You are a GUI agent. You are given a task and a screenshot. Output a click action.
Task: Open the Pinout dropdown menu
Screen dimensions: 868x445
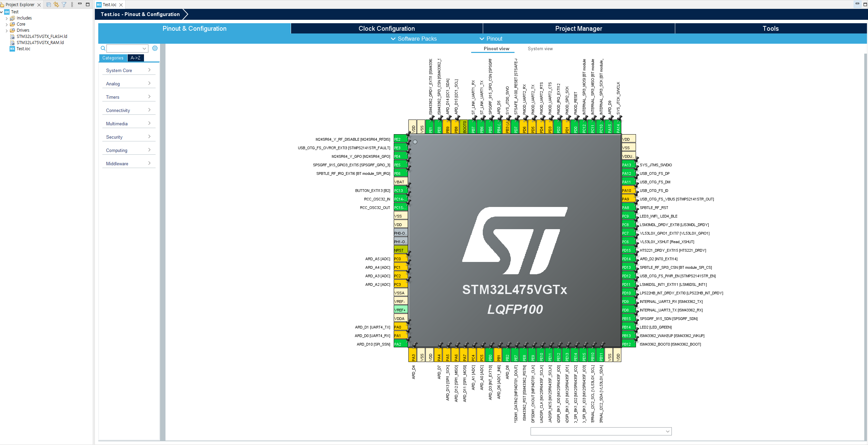[x=491, y=39]
